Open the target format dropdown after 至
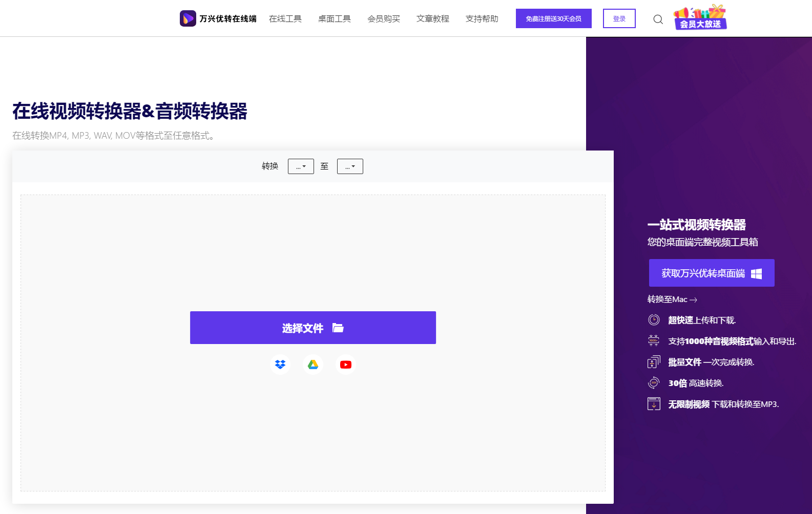Image resolution: width=812 pixels, height=514 pixels. [x=350, y=166]
